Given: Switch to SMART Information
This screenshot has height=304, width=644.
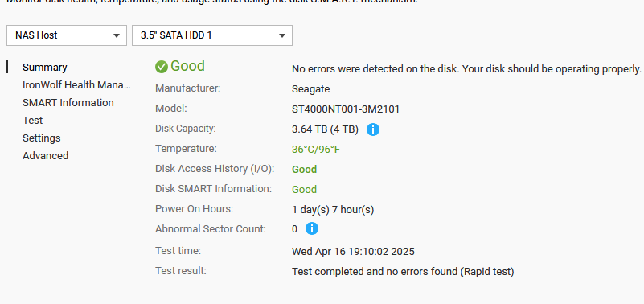Looking at the screenshot, I should point(68,103).
